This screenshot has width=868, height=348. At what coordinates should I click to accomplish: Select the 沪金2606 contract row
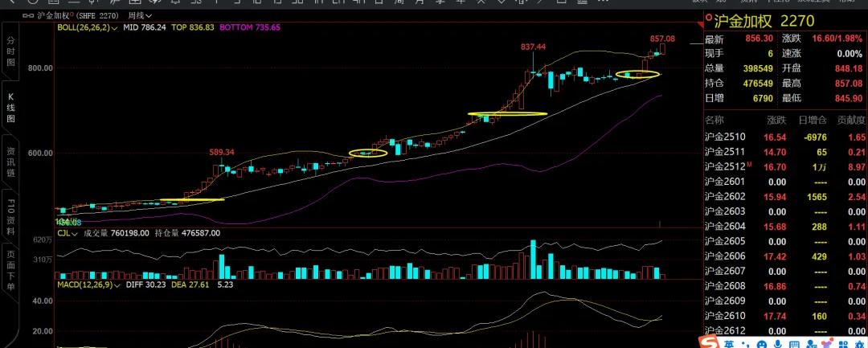[786, 256]
